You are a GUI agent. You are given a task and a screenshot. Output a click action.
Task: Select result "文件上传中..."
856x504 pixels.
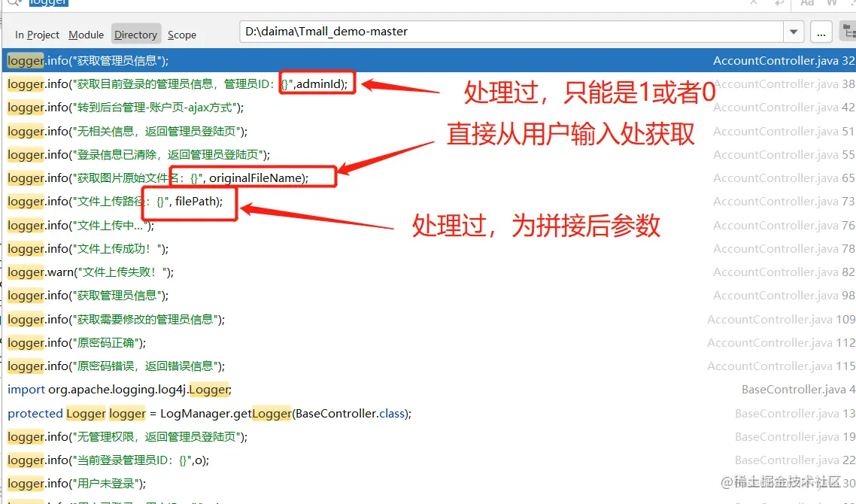(429, 226)
